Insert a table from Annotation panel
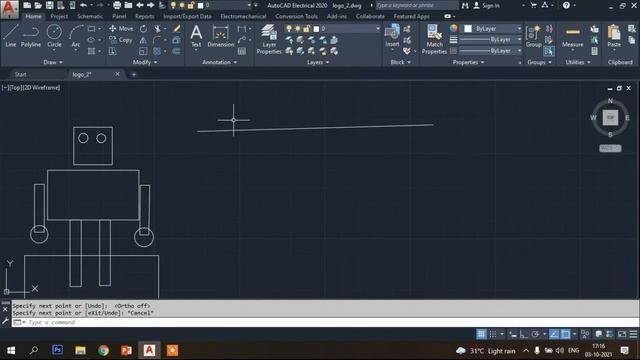The image size is (640, 360). (242, 51)
